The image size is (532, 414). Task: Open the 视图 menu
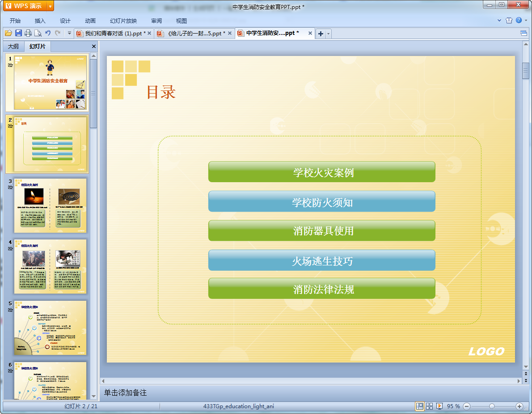(x=181, y=21)
